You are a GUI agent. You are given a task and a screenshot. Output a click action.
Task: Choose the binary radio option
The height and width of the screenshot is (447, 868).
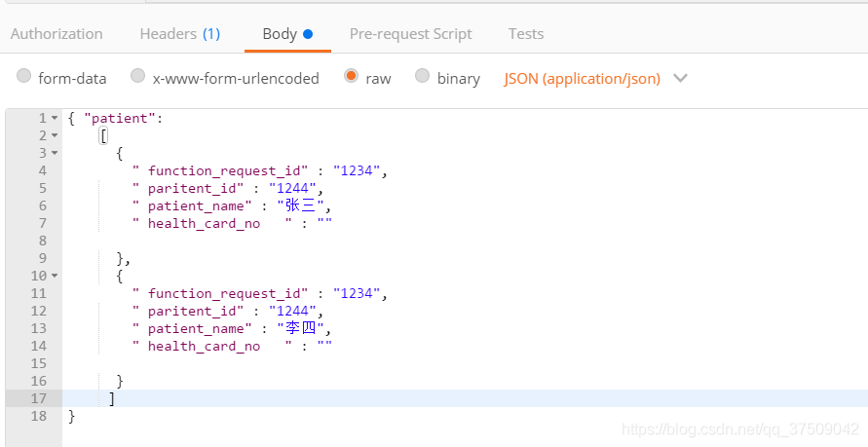[423, 75]
